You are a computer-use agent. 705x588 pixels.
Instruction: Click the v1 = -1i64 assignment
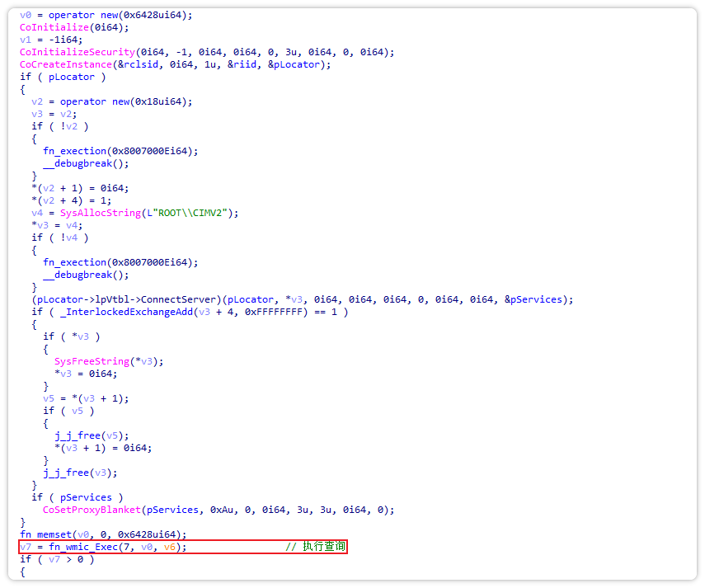click(x=44, y=40)
